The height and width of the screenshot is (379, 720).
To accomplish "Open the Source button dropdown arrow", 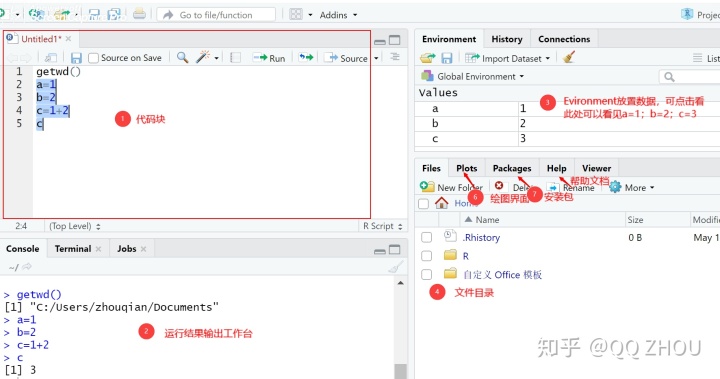I will pyautogui.click(x=376, y=58).
